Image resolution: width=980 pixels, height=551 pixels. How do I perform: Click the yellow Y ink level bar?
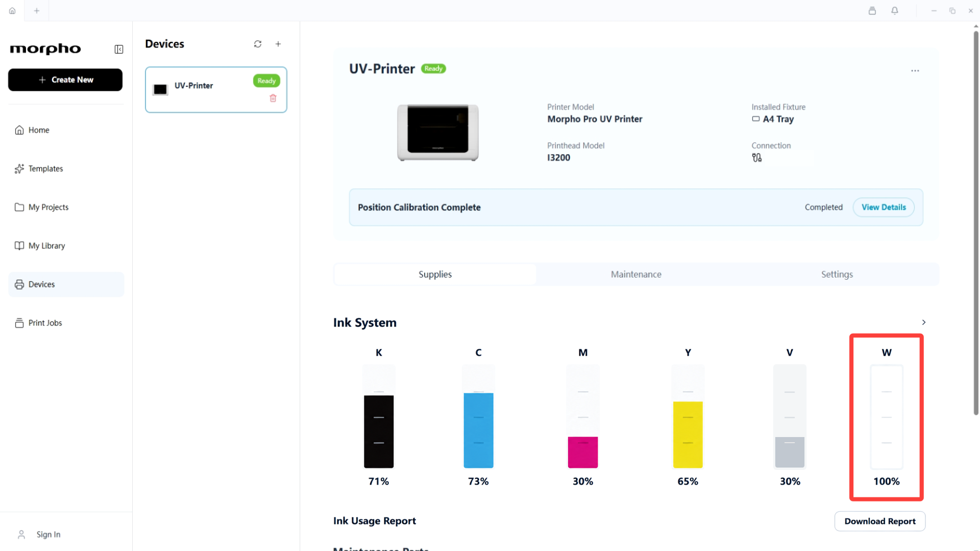point(688,416)
